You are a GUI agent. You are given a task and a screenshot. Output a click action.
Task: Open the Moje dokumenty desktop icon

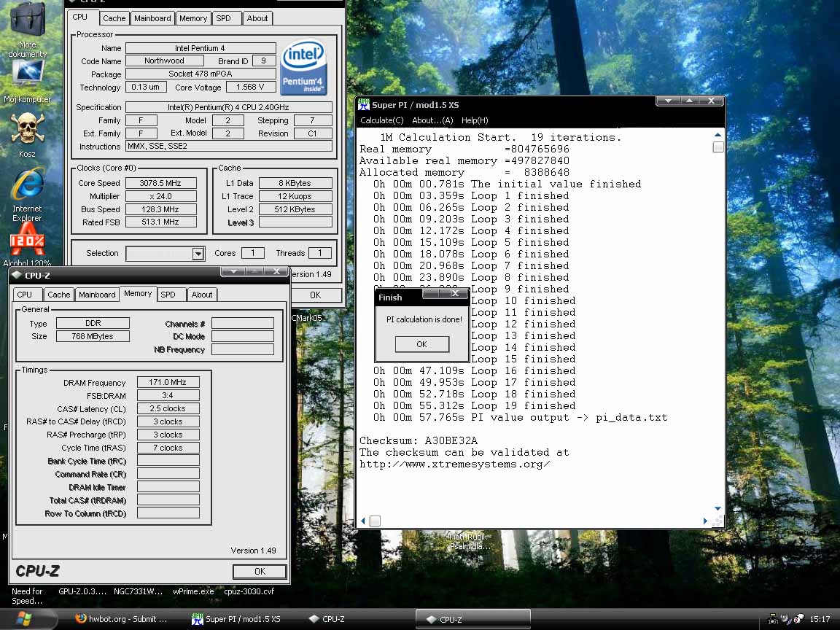[x=27, y=29]
